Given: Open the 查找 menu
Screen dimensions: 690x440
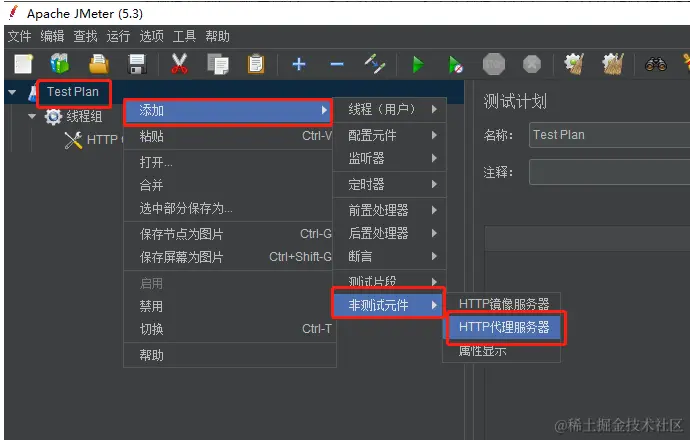Looking at the screenshot, I should (x=85, y=36).
